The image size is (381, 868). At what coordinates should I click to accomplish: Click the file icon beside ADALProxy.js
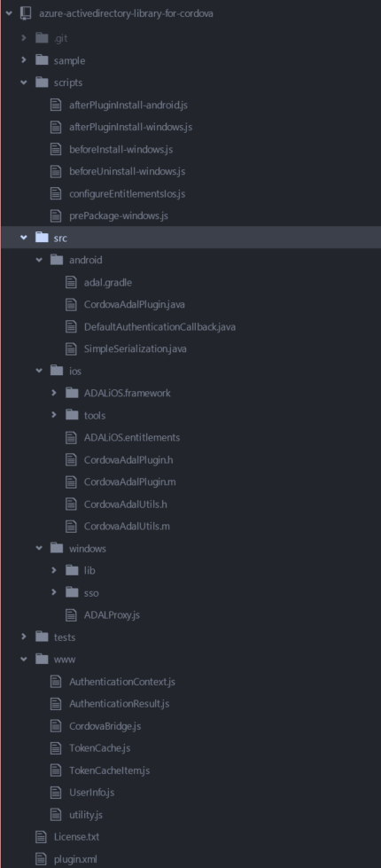click(72, 615)
